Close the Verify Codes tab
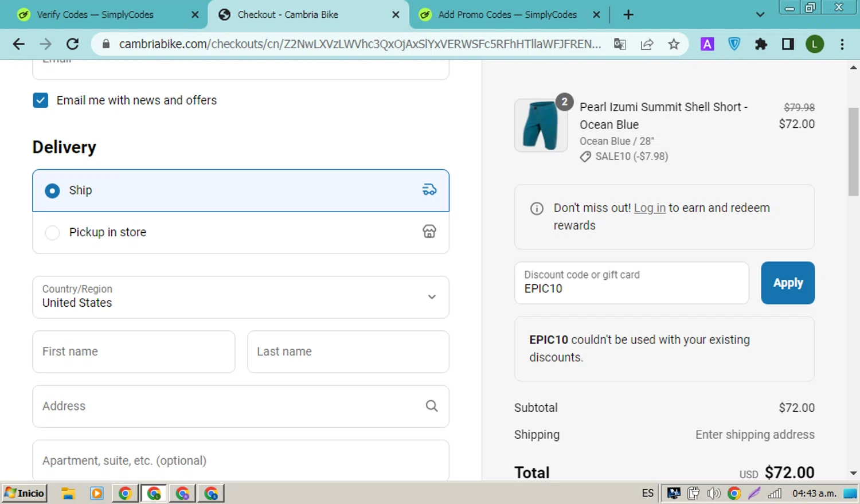 tap(195, 14)
